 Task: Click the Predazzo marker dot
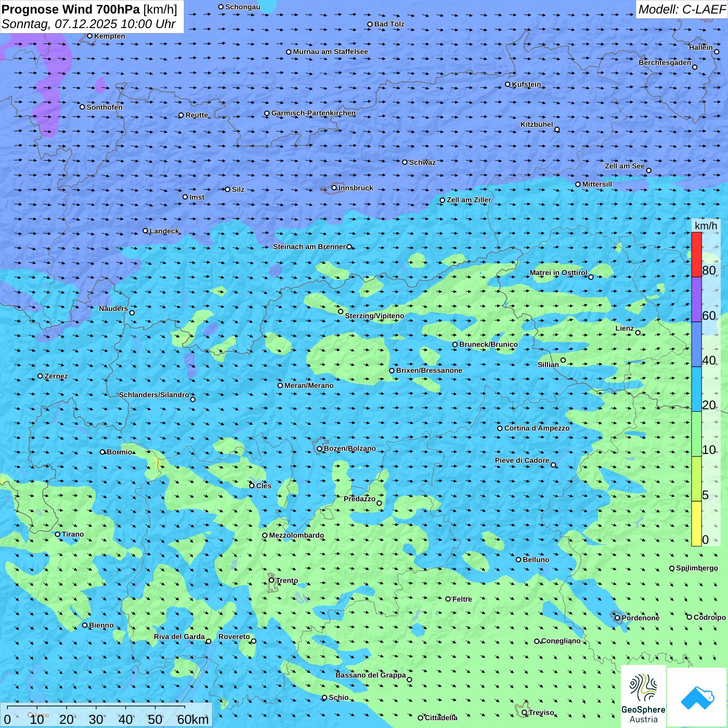click(x=379, y=503)
